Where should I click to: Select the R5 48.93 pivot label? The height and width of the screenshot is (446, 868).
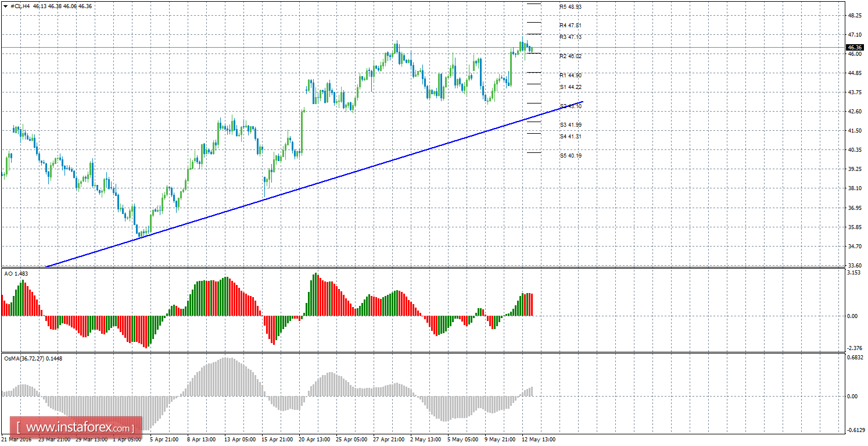(570, 7)
